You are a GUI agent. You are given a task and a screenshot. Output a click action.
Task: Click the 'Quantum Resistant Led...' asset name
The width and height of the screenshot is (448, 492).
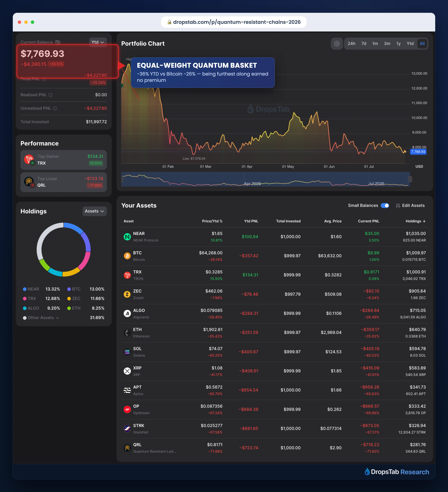pyautogui.click(x=155, y=452)
